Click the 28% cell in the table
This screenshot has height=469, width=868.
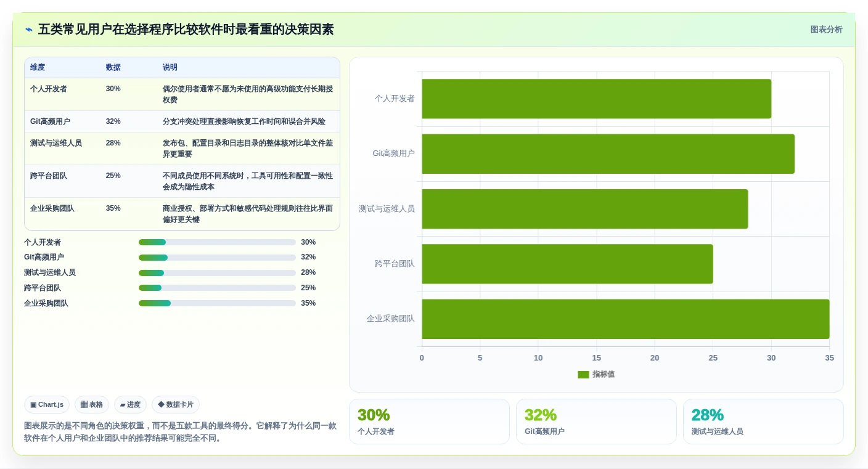click(113, 143)
